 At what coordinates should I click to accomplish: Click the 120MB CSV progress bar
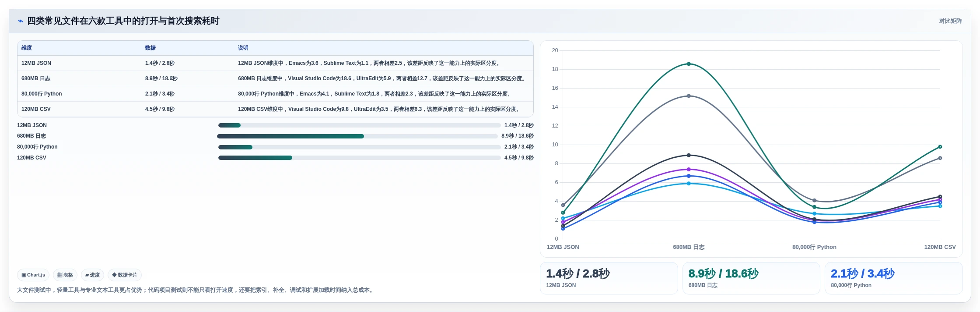(359, 158)
